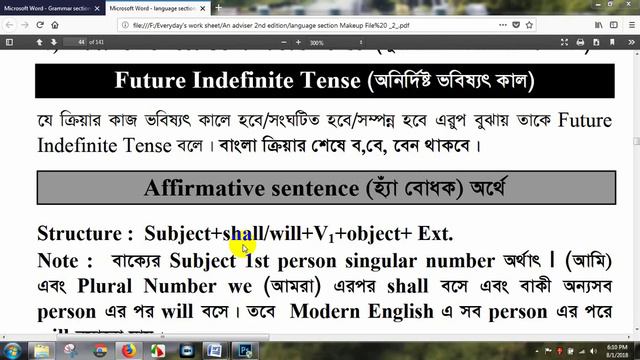Open Firefox from the taskbar
This screenshot has width=640, height=360.
[129, 351]
